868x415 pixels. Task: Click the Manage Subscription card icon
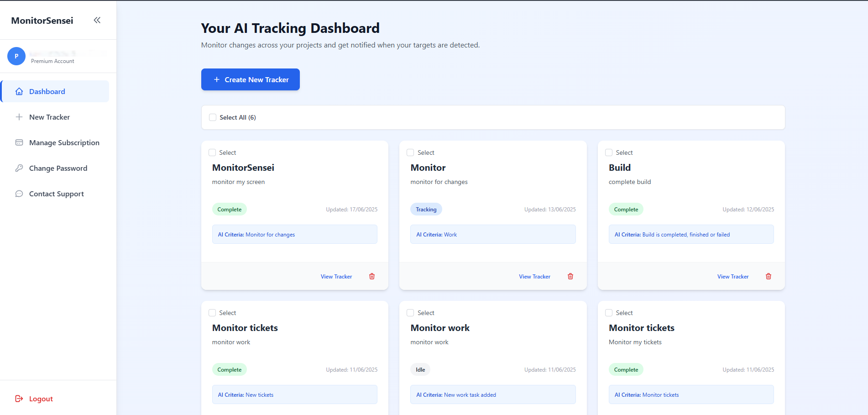[19, 142]
